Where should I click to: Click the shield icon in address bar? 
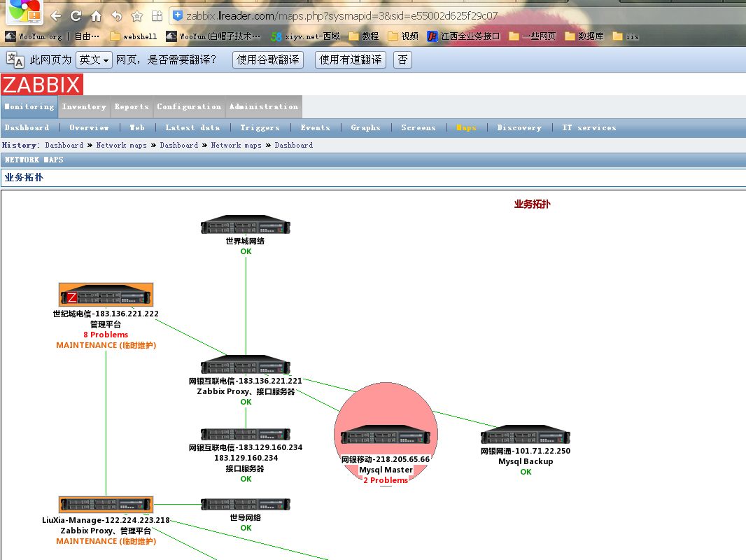pos(178,15)
